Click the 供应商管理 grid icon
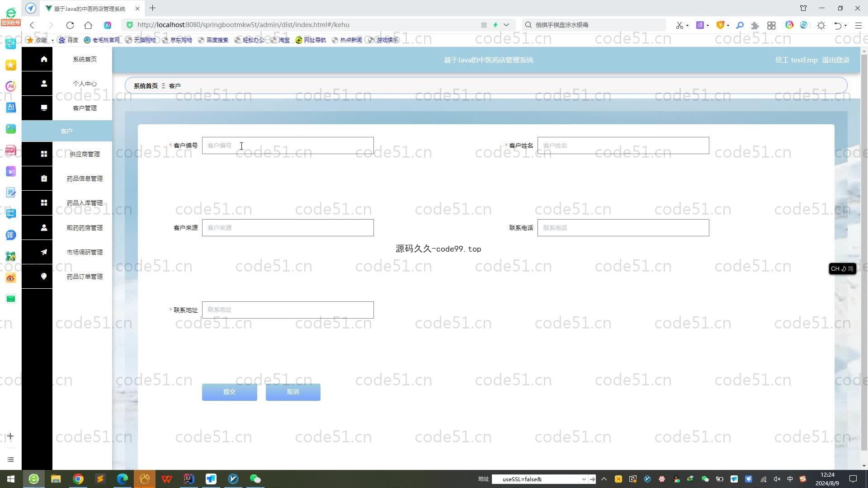Image resolution: width=868 pixels, height=488 pixels. click(44, 154)
